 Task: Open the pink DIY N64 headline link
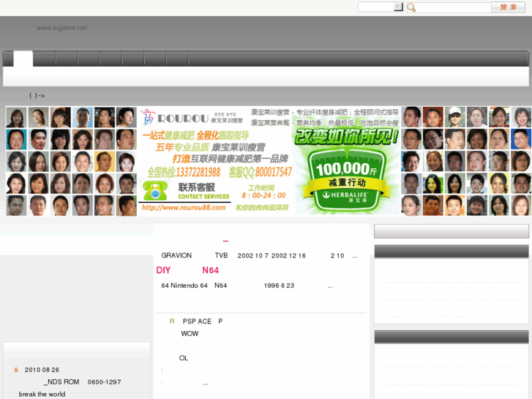[x=187, y=270]
